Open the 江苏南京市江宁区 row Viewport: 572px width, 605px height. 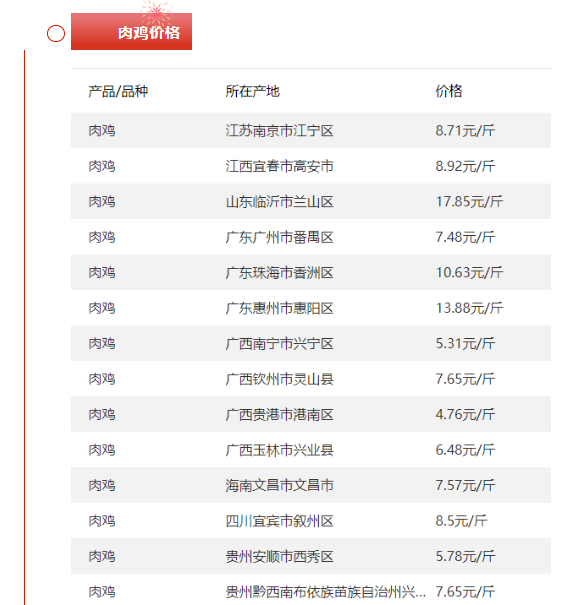click(311, 130)
